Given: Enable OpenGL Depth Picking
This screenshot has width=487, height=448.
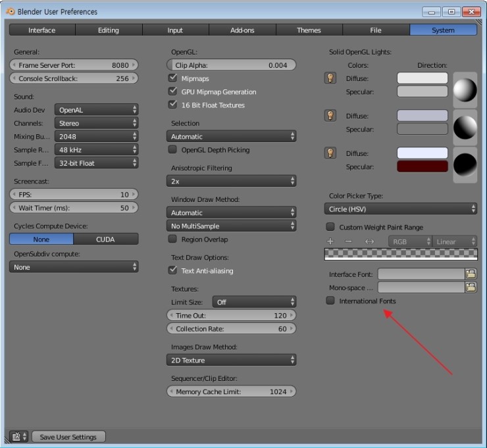Looking at the screenshot, I should pyautogui.click(x=172, y=149).
